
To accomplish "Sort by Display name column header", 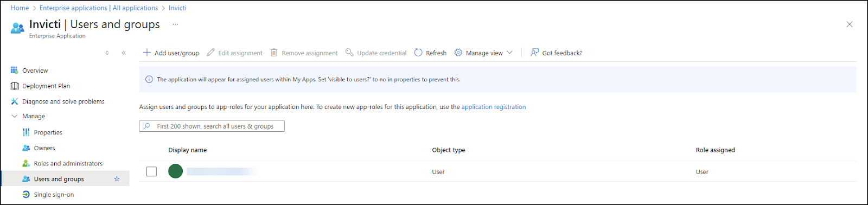I will [187, 150].
